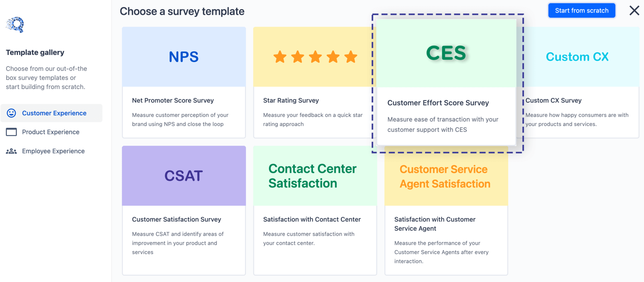Select the Customer Experience category tab
The height and width of the screenshot is (282, 644).
point(54,113)
